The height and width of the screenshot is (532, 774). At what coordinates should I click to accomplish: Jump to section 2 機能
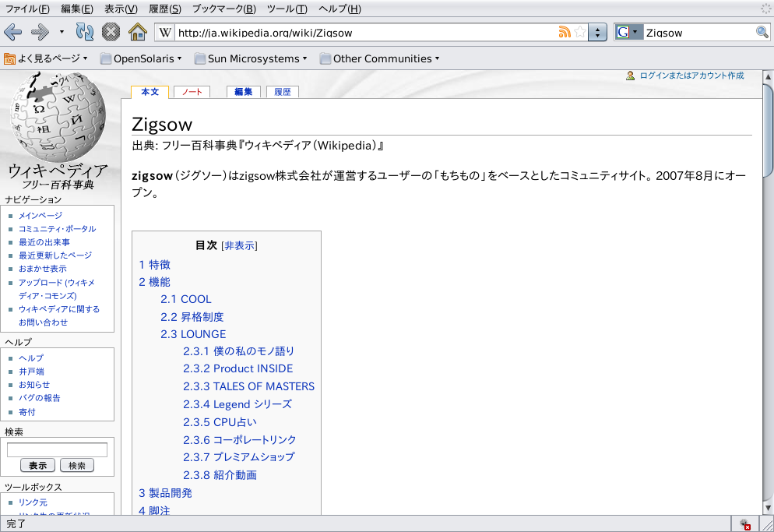154,282
